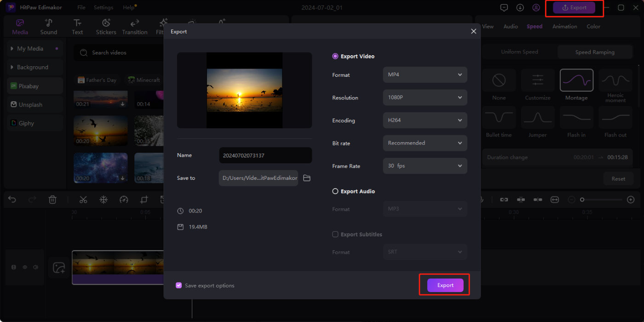Click zoom in plus icon on timeline
The width and height of the screenshot is (644, 322).
631,200
